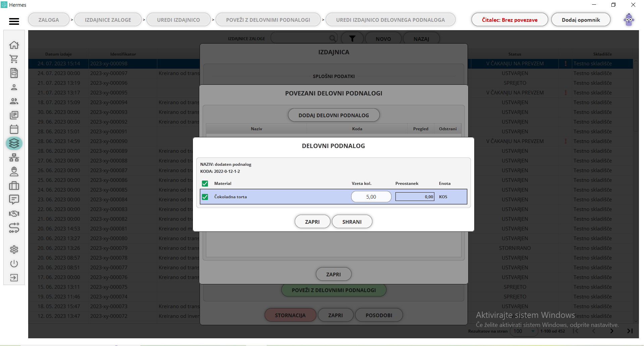Click Dodaj opomnik button
The image size is (644, 346).
pyautogui.click(x=581, y=20)
